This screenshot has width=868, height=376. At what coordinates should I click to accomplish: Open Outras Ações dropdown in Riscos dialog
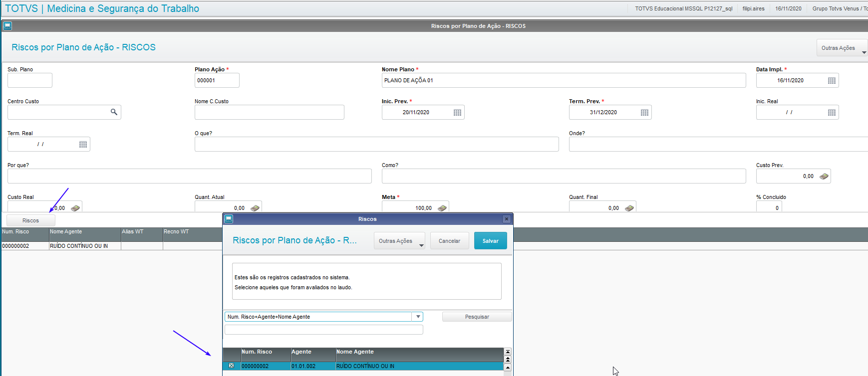[x=399, y=241]
